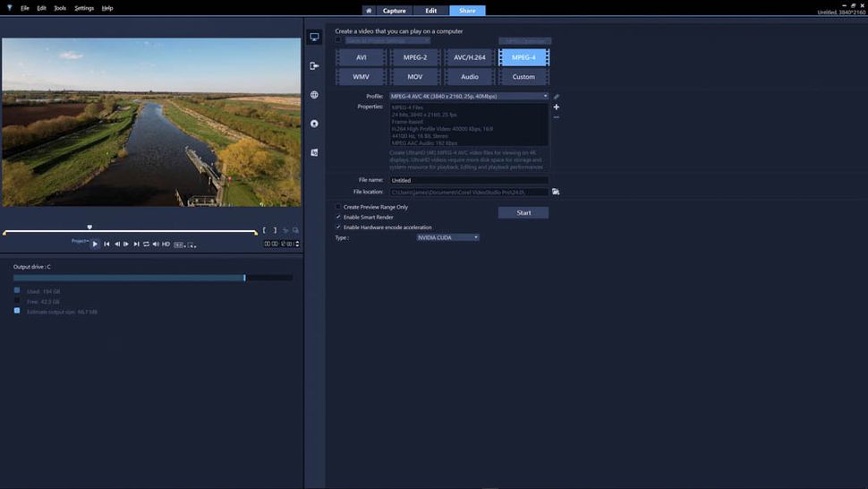868x489 pixels.
Task: Disable Enable Smart Render checkbox
Action: pyautogui.click(x=338, y=217)
